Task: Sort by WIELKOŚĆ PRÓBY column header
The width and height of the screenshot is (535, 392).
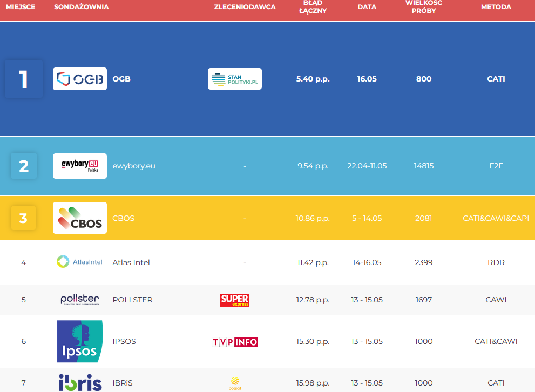Action: point(424,7)
